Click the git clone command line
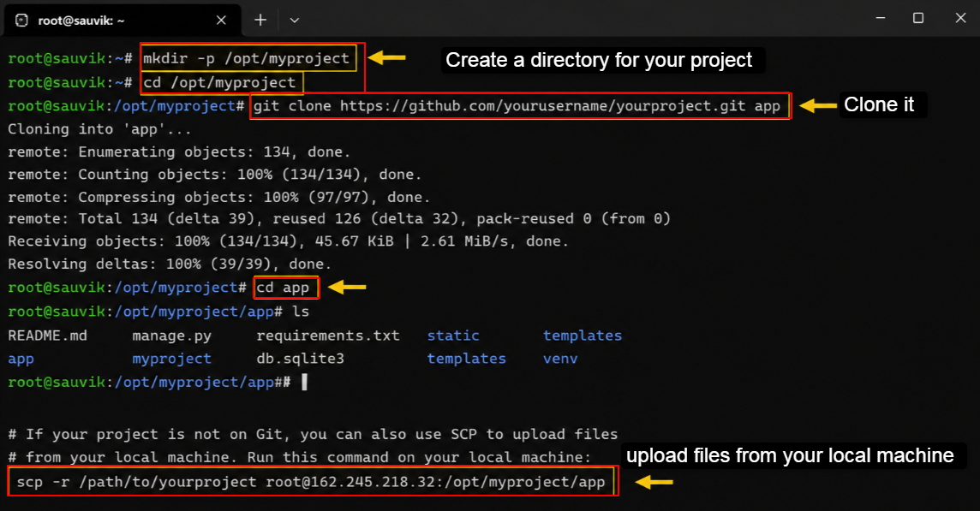This screenshot has height=511, width=980. 517,106
